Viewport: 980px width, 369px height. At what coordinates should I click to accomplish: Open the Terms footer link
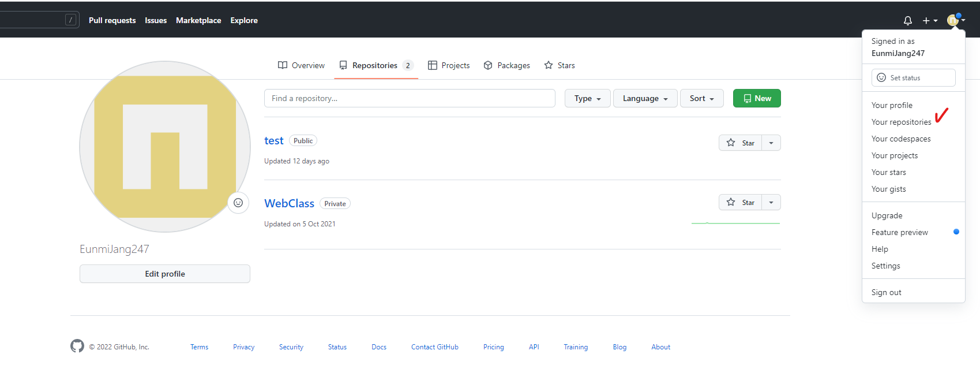(x=199, y=347)
